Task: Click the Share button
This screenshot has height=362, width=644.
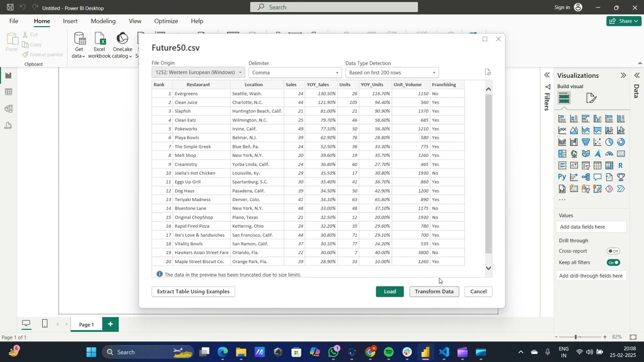Action: 624,21
